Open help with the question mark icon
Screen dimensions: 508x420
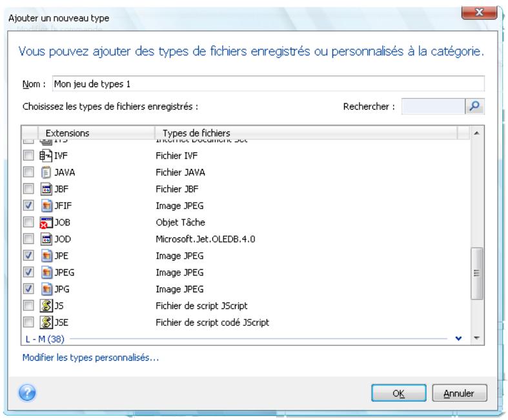(x=27, y=393)
